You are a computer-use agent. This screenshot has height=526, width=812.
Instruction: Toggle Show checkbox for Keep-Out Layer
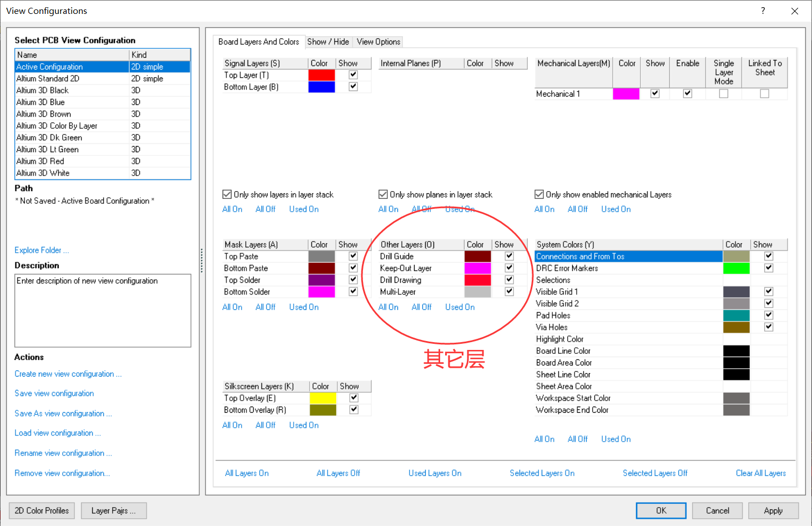pos(509,268)
